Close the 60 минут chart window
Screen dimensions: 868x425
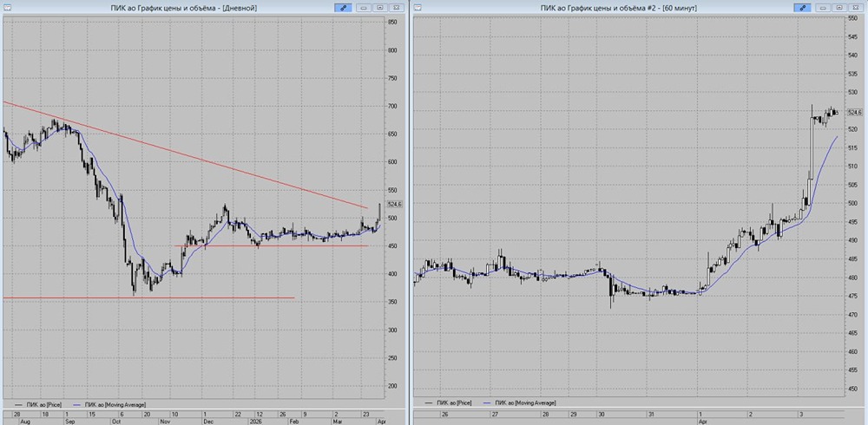click(855, 8)
